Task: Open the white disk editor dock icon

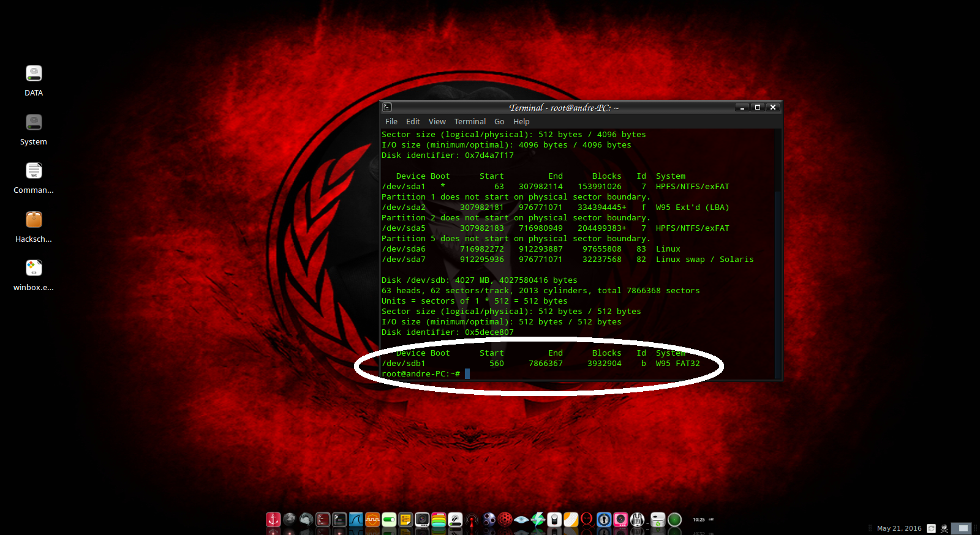Action: [x=455, y=520]
